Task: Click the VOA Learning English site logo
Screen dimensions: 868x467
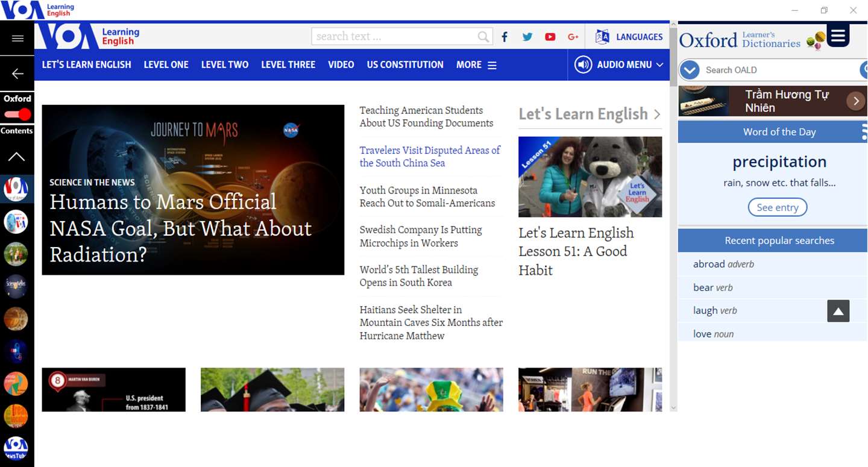Action: tap(89, 36)
